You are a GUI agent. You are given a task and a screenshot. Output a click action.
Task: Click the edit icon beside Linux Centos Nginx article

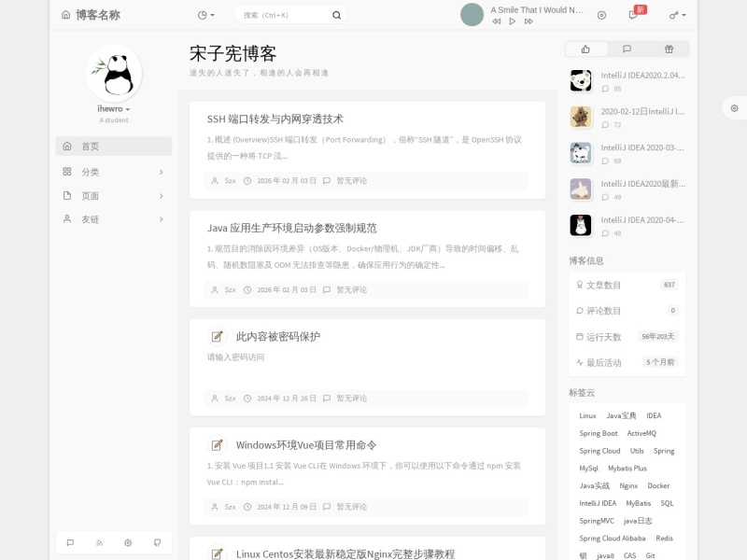tap(217, 553)
